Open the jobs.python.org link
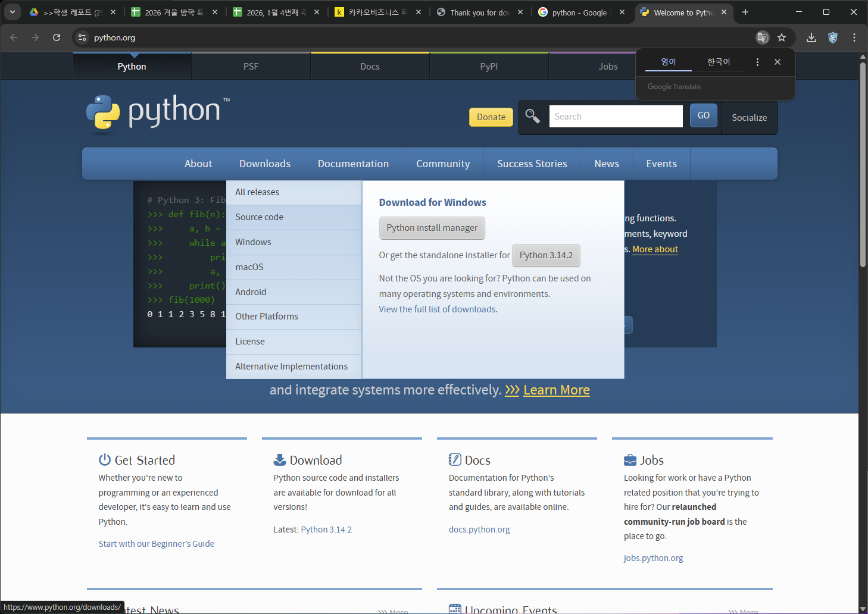Viewport: 868px width, 614px height. (x=653, y=558)
